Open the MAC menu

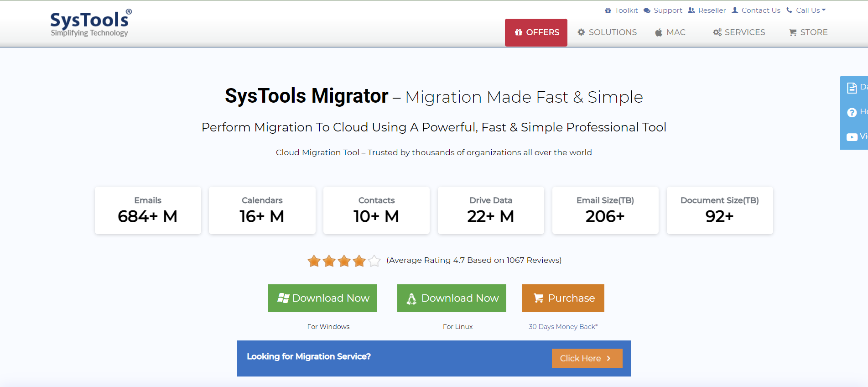[670, 32]
